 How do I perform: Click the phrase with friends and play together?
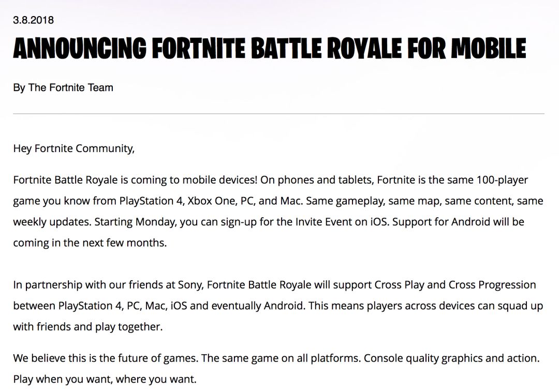(x=87, y=327)
